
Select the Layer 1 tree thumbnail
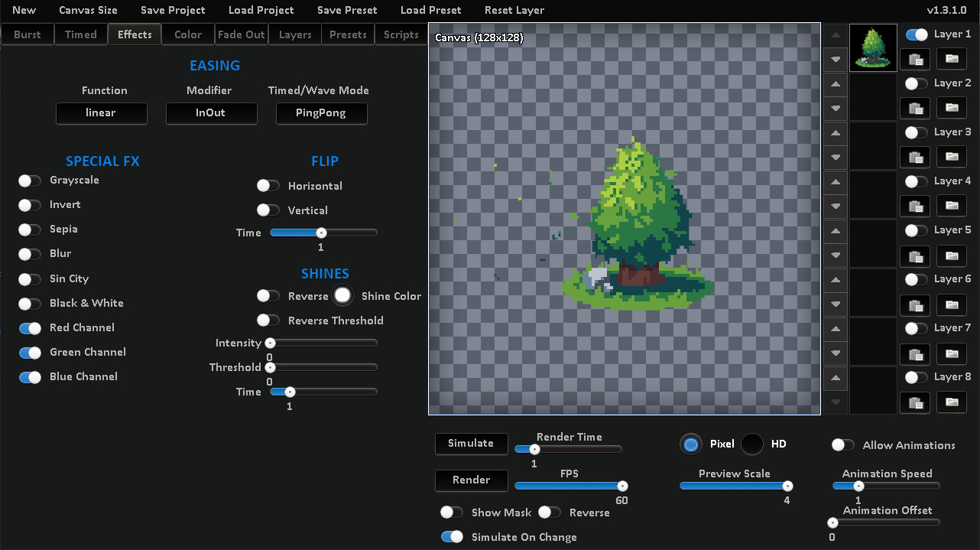pyautogui.click(x=873, y=47)
